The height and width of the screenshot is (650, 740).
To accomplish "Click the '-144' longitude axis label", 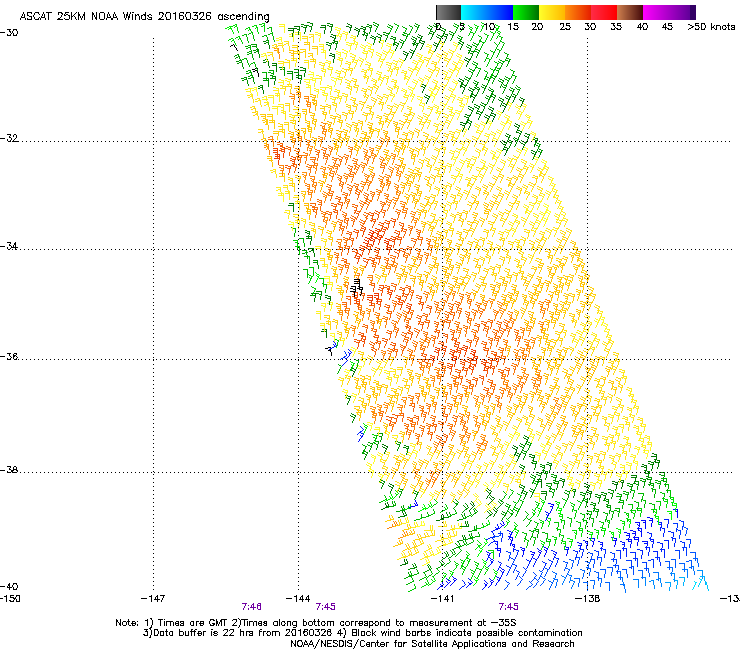I will tap(298, 599).
